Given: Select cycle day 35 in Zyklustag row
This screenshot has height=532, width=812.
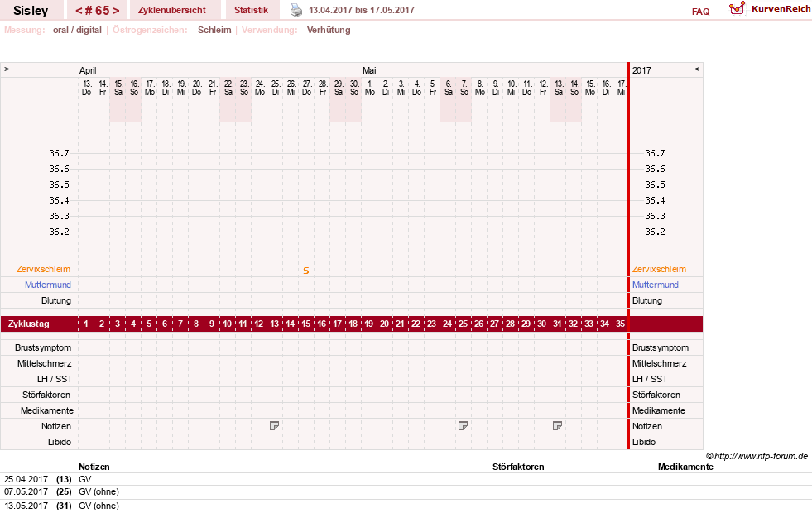Looking at the screenshot, I should point(620,324).
